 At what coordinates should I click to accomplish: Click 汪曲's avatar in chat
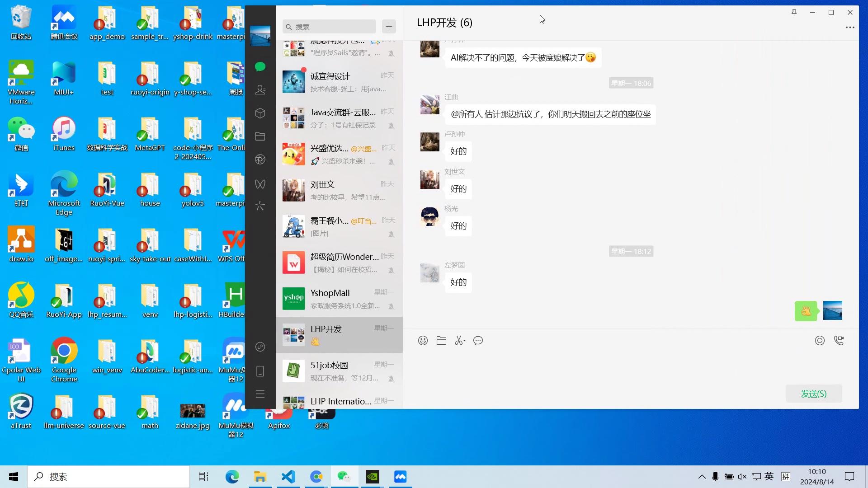(x=429, y=105)
